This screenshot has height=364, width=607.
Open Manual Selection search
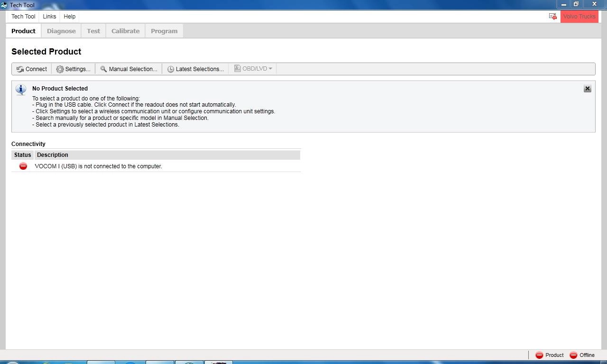pyautogui.click(x=129, y=69)
